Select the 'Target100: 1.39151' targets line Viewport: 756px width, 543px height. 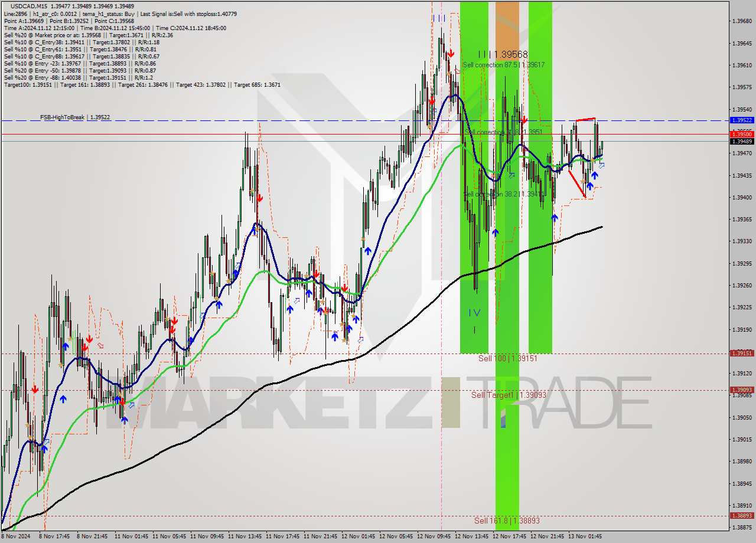tap(142, 84)
